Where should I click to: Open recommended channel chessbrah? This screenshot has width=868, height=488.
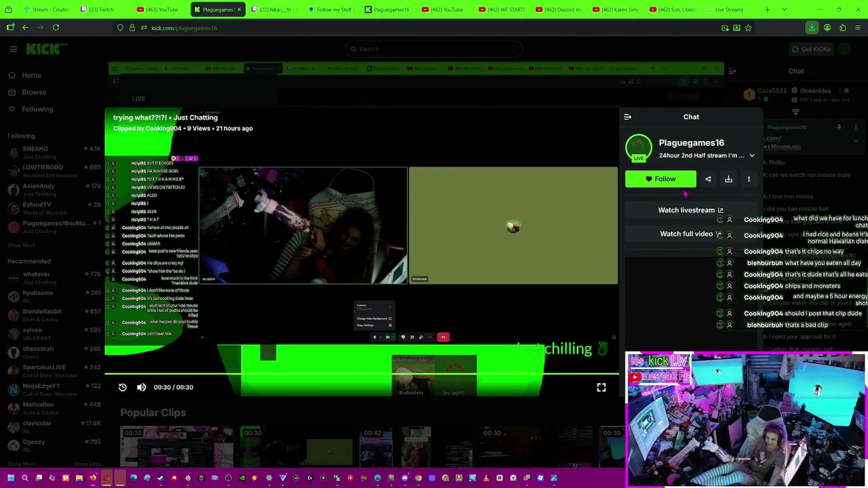click(54, 352)
